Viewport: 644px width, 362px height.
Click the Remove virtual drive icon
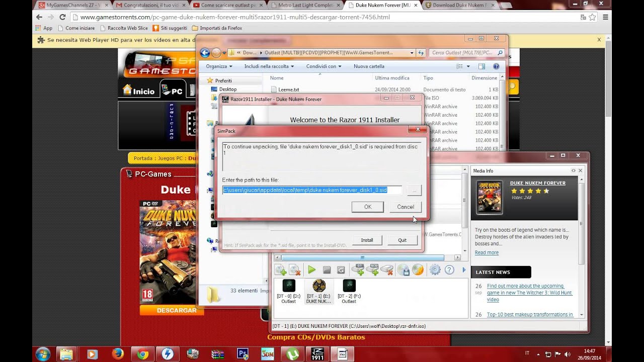[x=387, y=270]
